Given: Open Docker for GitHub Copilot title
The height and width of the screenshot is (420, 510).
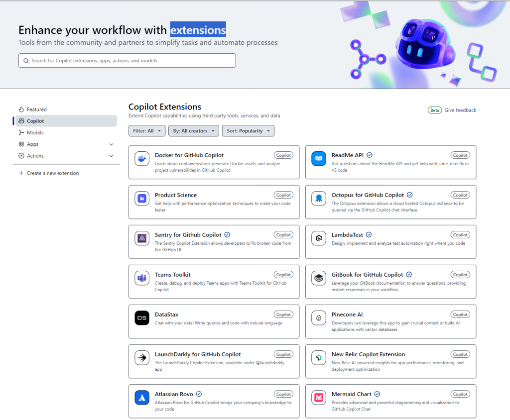Looking at the screenshot, I should click(x=189, y=155).
